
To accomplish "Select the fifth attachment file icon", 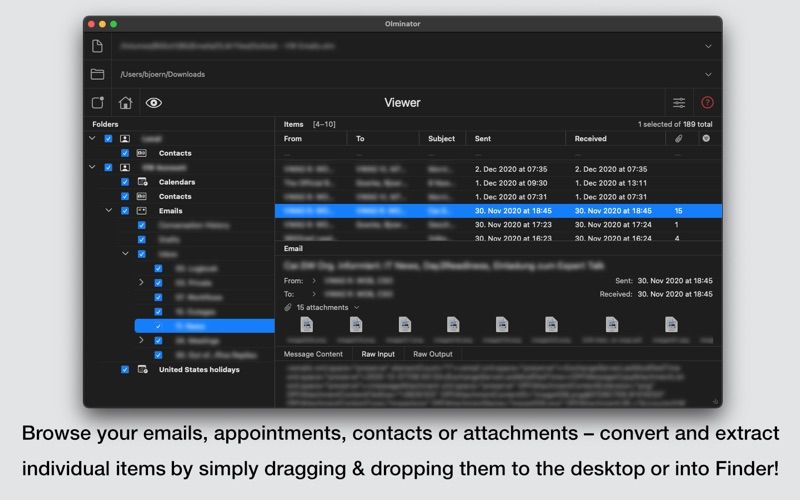I will (502, 324).
